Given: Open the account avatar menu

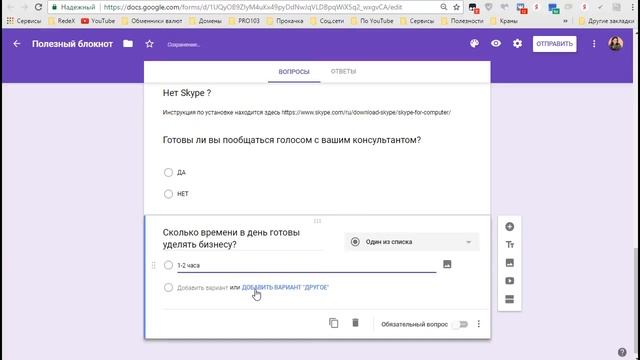Looking at the screenshot, I should [616, 43].
